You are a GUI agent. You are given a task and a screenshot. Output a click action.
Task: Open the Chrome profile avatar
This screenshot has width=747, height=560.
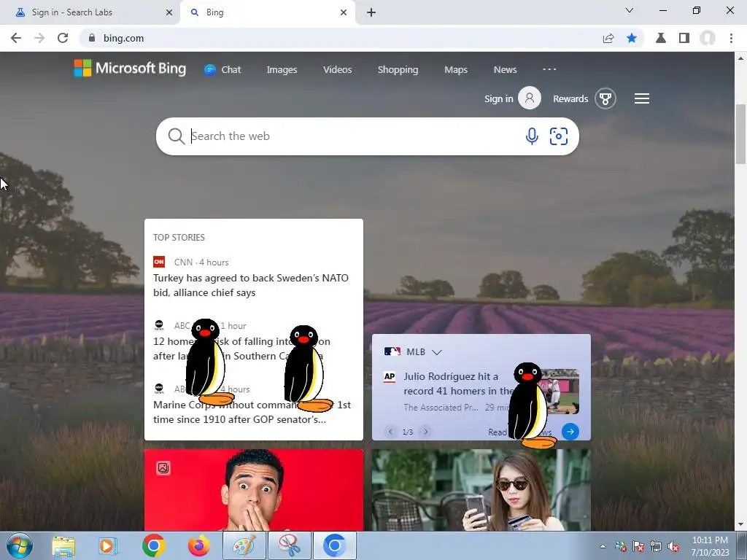(x=708, y=38)
